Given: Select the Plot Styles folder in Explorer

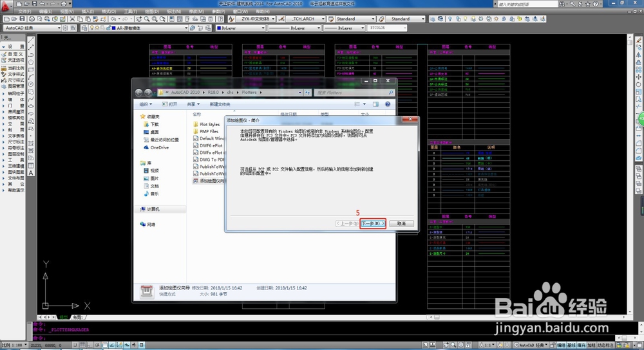Looking at the screenshot, I should point(207,124).
